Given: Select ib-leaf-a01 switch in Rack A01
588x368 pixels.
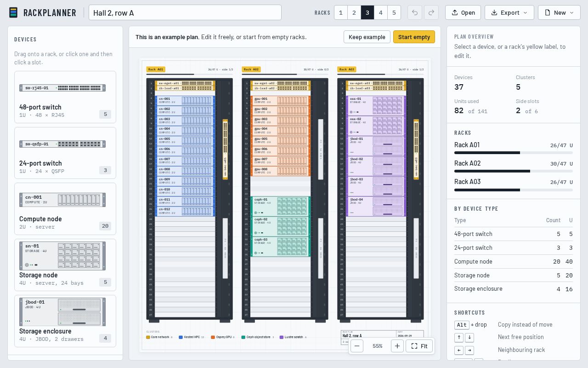Looking at the screenshot, I should click(x=185, y=88).
